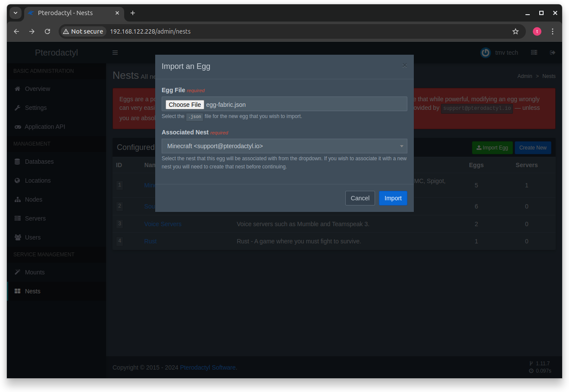Screen dimensions: 569x392
Task: Click the power icon beside tmv tech
Action: (x=485, y=52)
